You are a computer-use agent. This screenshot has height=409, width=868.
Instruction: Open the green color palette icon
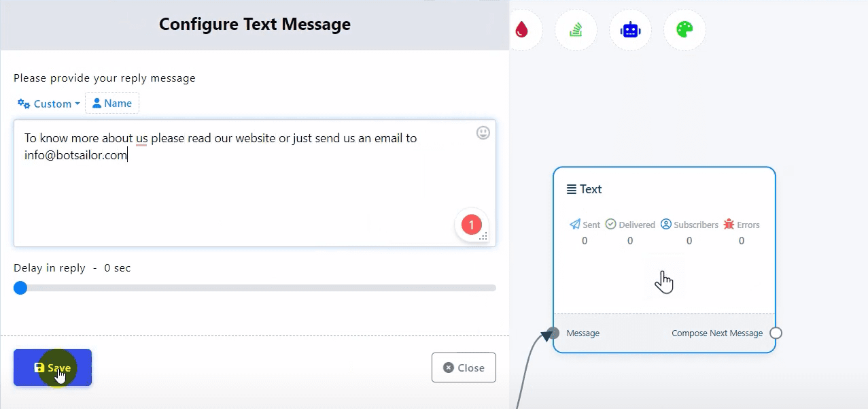click(684, 30)
